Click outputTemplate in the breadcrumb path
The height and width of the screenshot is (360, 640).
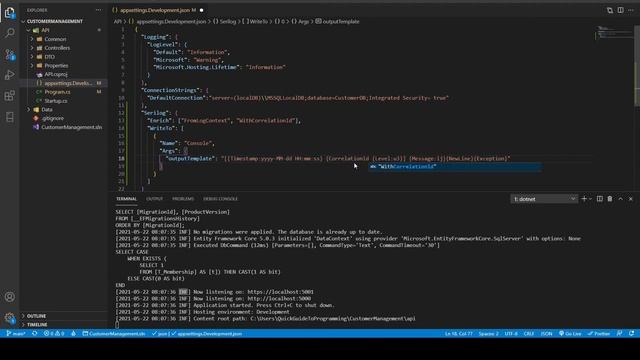tap(341, 22)
